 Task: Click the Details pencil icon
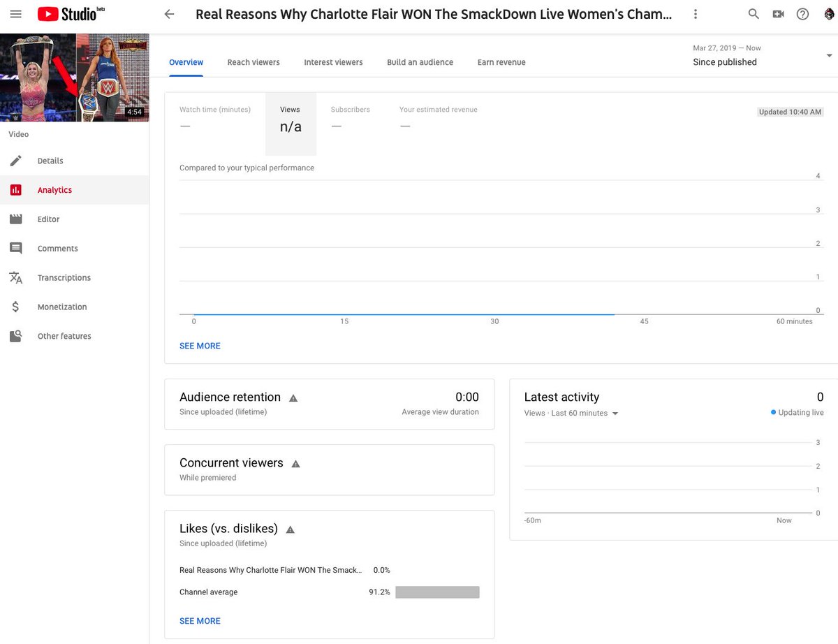point(16,161)
